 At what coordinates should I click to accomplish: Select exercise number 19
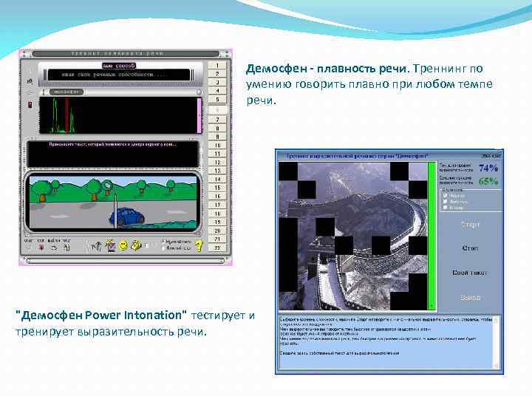click(217, 222)
